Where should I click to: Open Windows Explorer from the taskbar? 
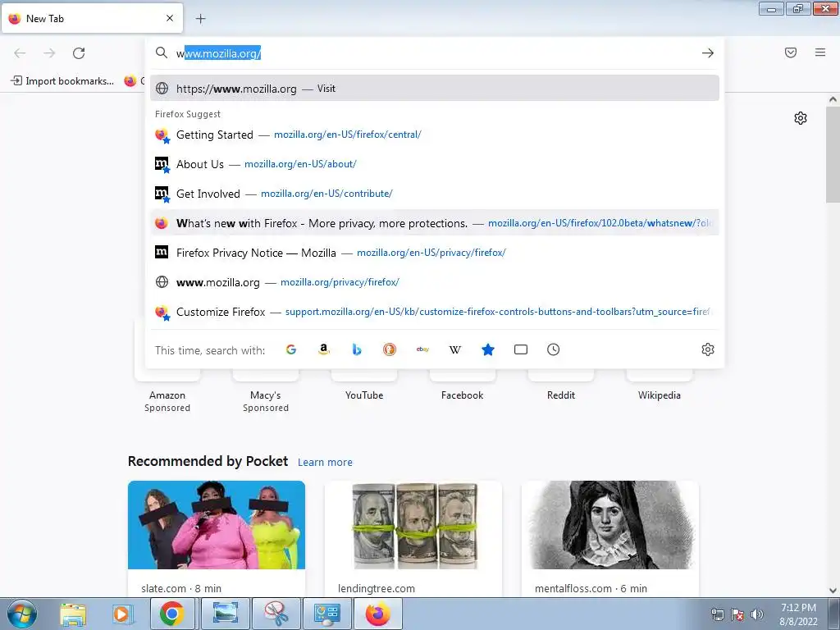(x=73, y=614)
